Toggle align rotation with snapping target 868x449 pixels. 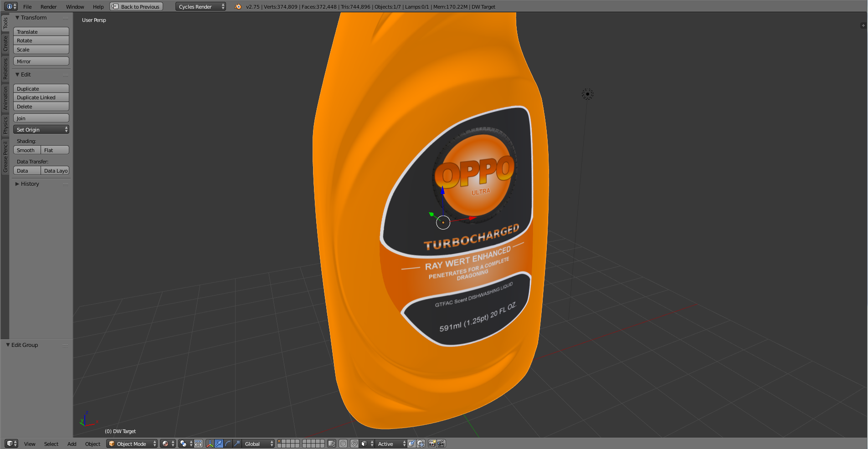[x=411, y=444]
